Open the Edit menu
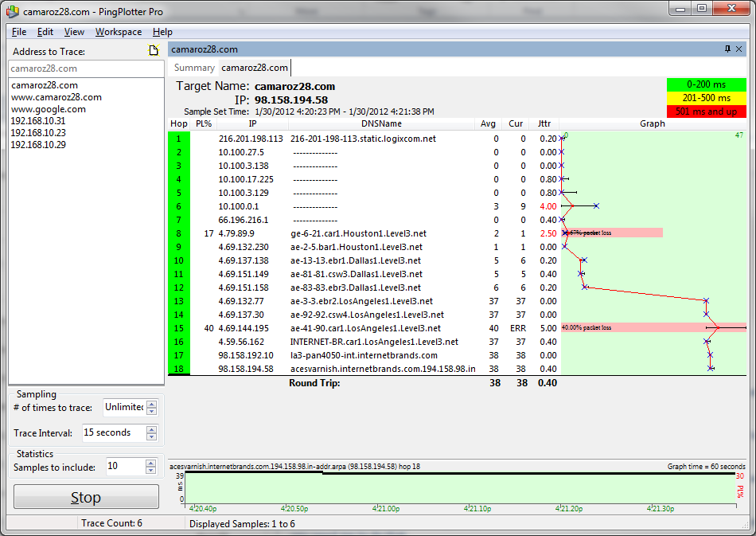The image size is (756, 536). tap(45, 32)
